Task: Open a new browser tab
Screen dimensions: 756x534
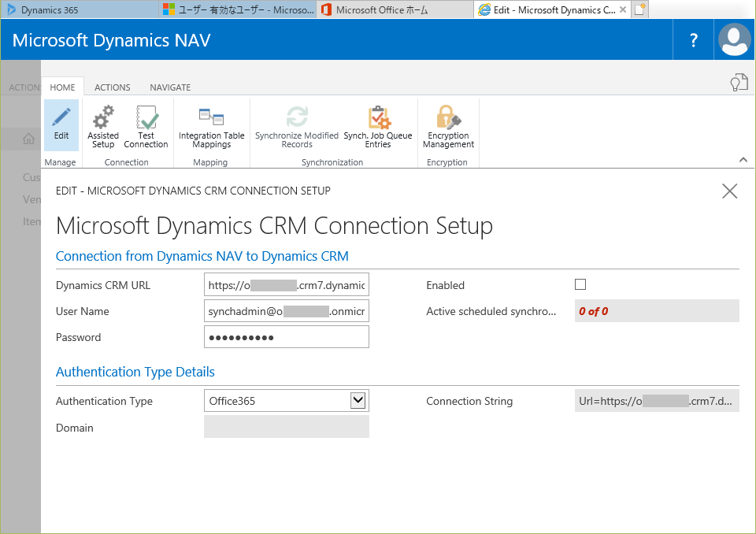Action: [x=639, y=9]
